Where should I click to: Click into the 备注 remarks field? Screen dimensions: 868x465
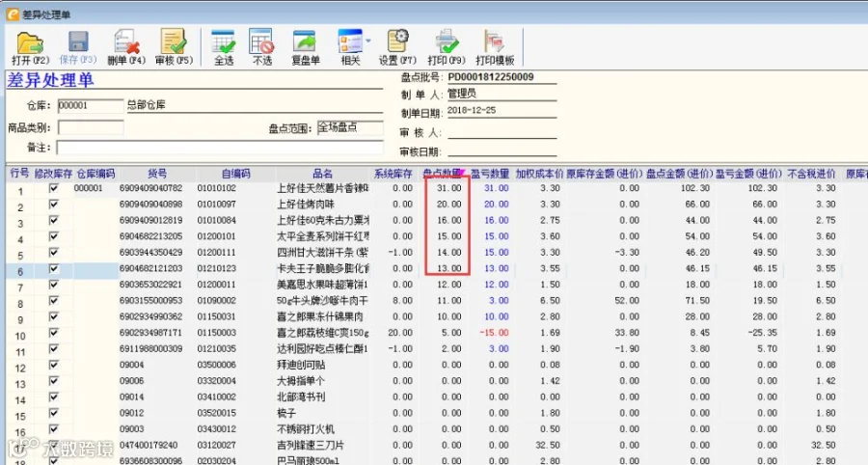click(220, 148)
